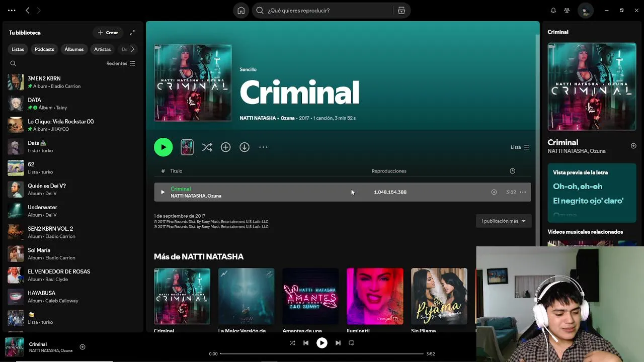Toggle repeat in the player bar
This screenshot has width=644, height=362.
click(x=352, y=343)
